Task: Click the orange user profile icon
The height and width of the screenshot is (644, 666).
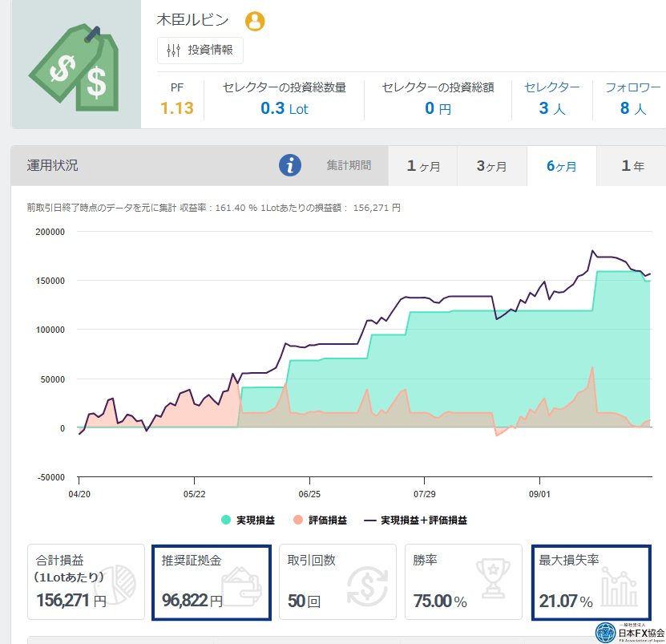Action: click(x=255, y=21)
